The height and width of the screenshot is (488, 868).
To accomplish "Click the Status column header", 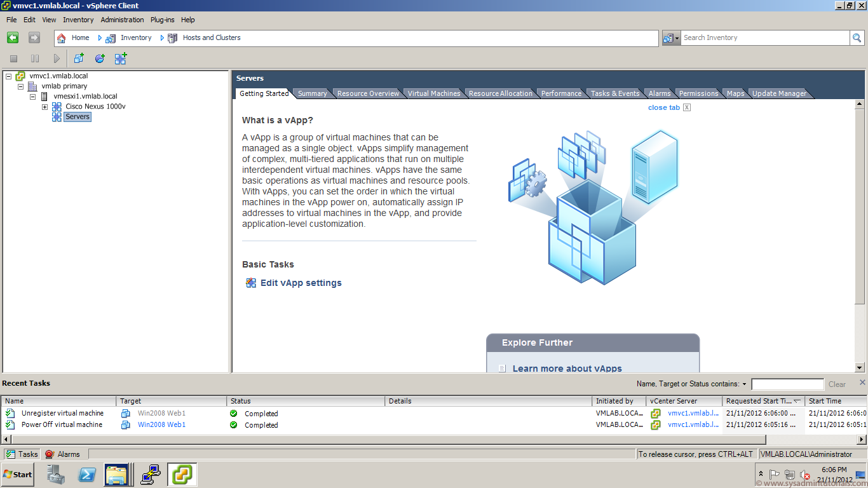I will (x=306, y=401).
